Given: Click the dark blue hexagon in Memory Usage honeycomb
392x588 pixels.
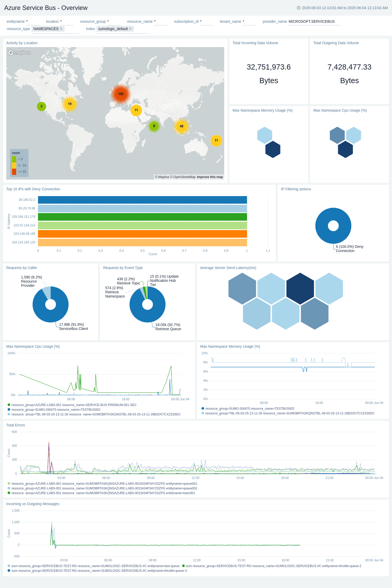Looking at the screenshot, I should pos(273,149).
